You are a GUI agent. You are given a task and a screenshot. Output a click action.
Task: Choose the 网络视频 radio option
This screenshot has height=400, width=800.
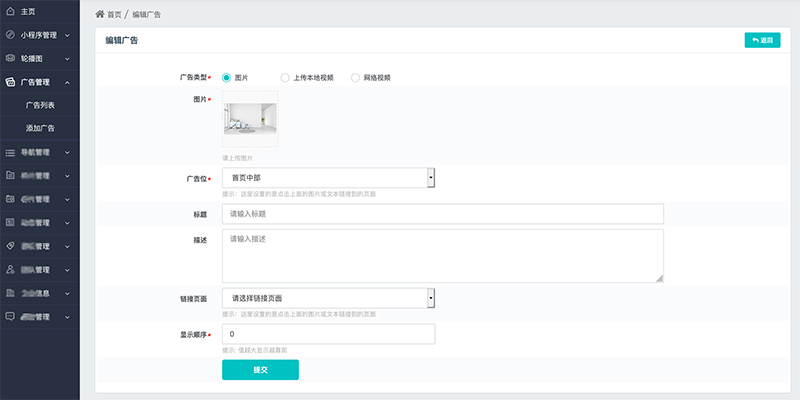pyautogui.click(x=355, y=77)
